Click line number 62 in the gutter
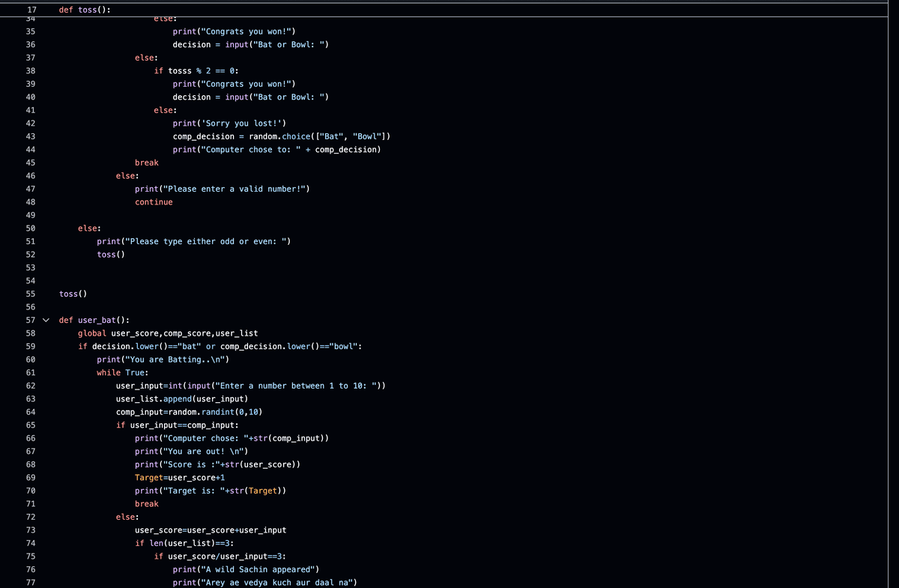The image size is (899, 588). (x=30, y=385)
